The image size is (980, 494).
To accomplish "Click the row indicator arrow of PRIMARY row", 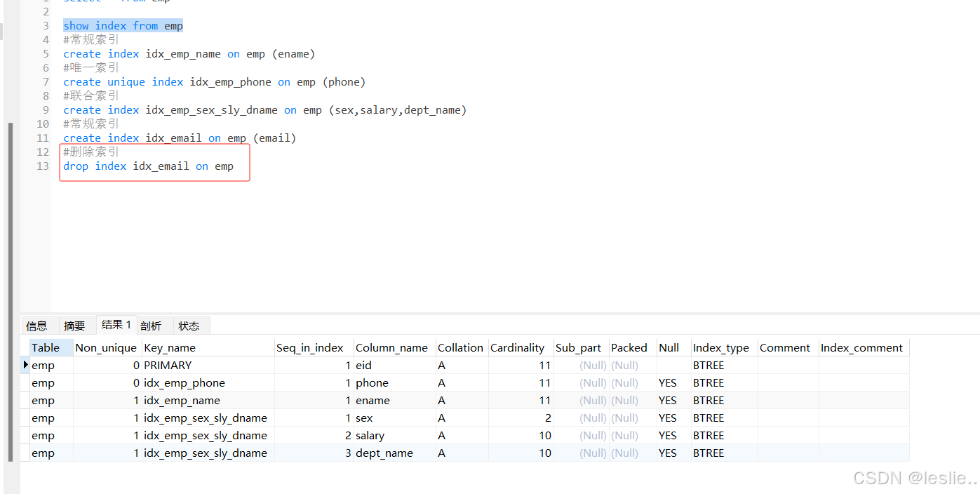I will tap(26, 365).
